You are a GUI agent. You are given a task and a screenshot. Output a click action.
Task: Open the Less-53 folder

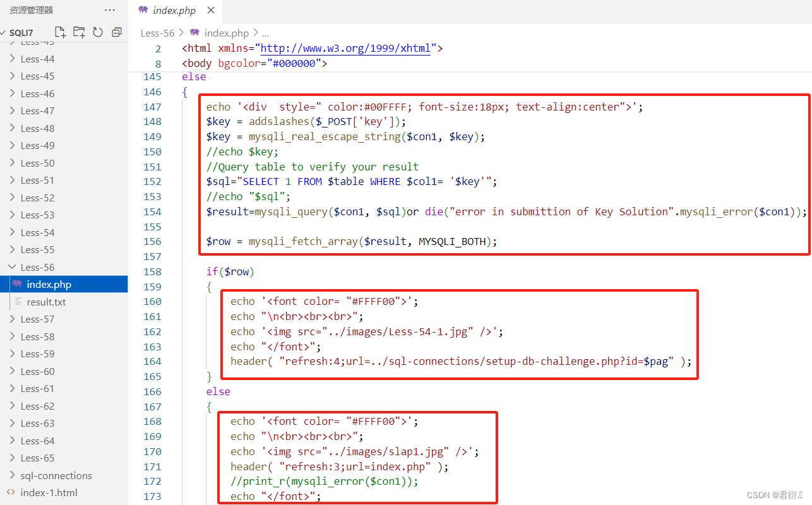[x=64, y=215]
